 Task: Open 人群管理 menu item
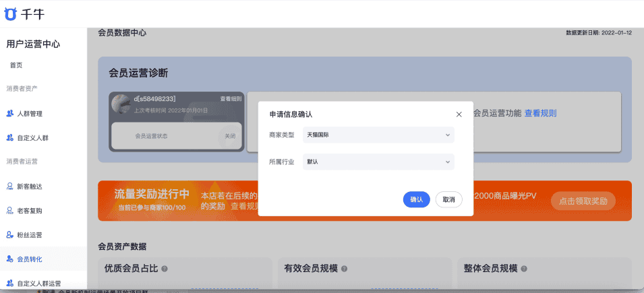click(30, 114)
